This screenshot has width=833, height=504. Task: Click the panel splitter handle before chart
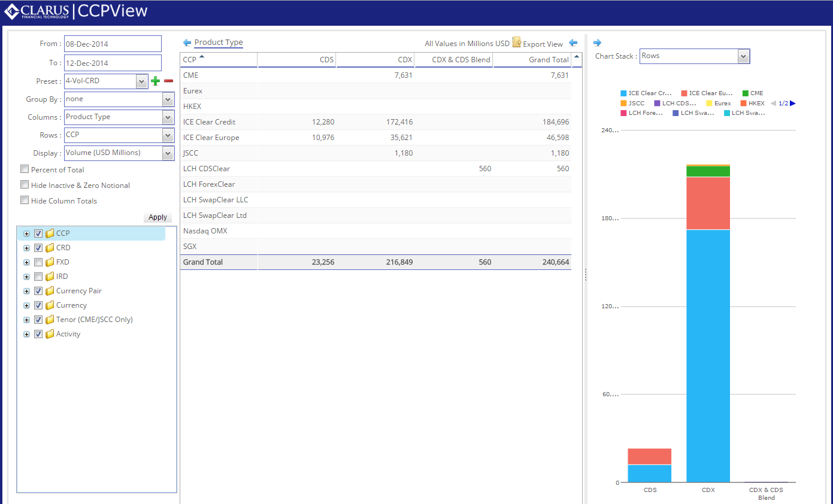[585, 274]
